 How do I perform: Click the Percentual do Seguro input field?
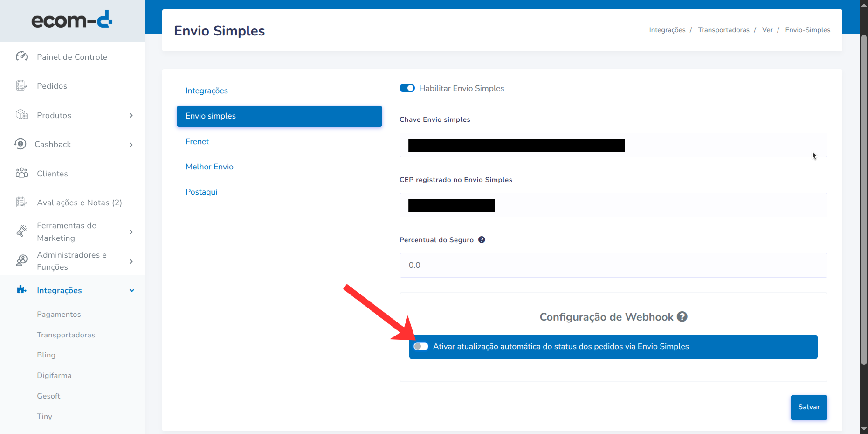[613, 265]
